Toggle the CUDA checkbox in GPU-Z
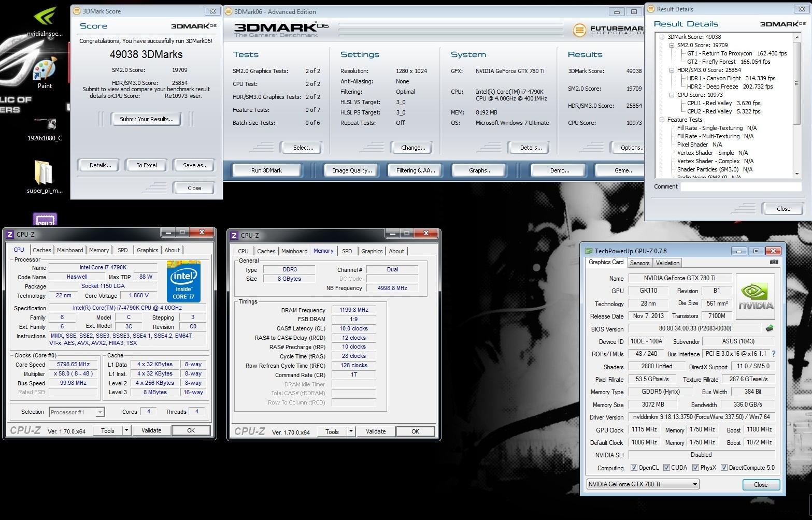This screenshot has height=520, width=812. coord(666,468)
